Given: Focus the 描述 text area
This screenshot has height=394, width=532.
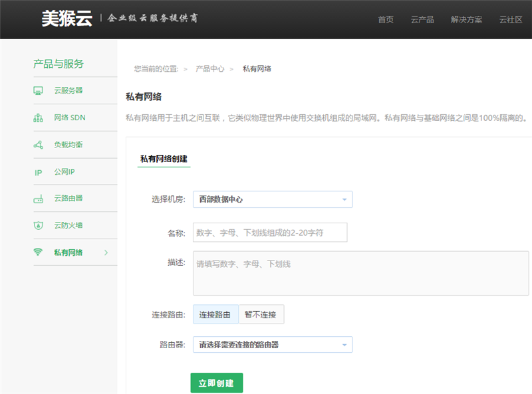Looking at the screenshot, I should tap(361, 273).
